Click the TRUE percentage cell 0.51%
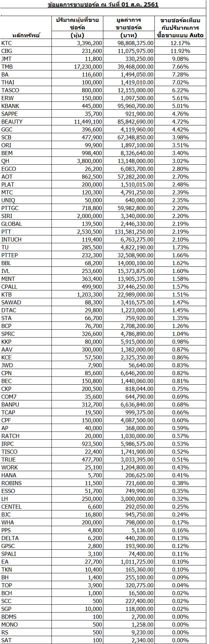The height and width of the screenshot is (644, 209). click(x=180, y=460)
